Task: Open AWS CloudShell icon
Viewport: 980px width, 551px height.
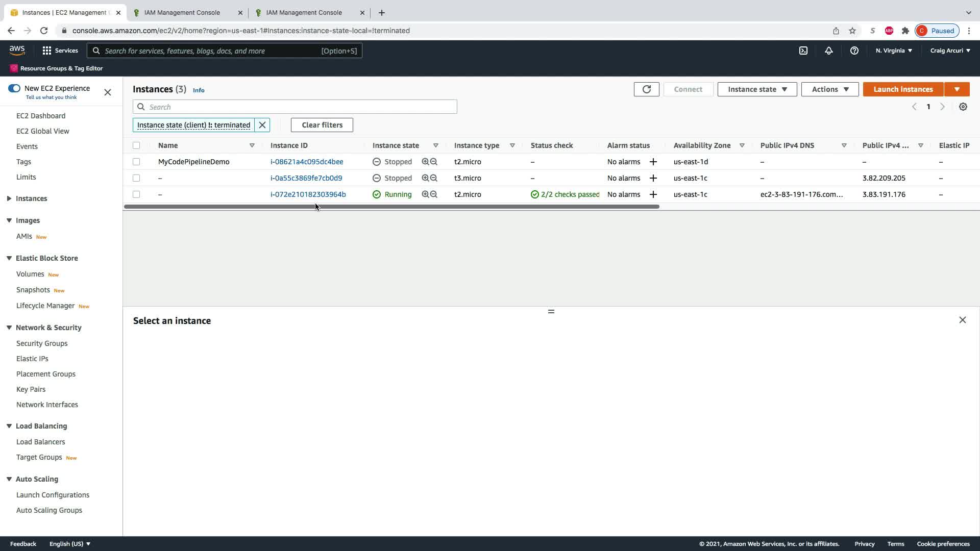Action: (803, 51)
